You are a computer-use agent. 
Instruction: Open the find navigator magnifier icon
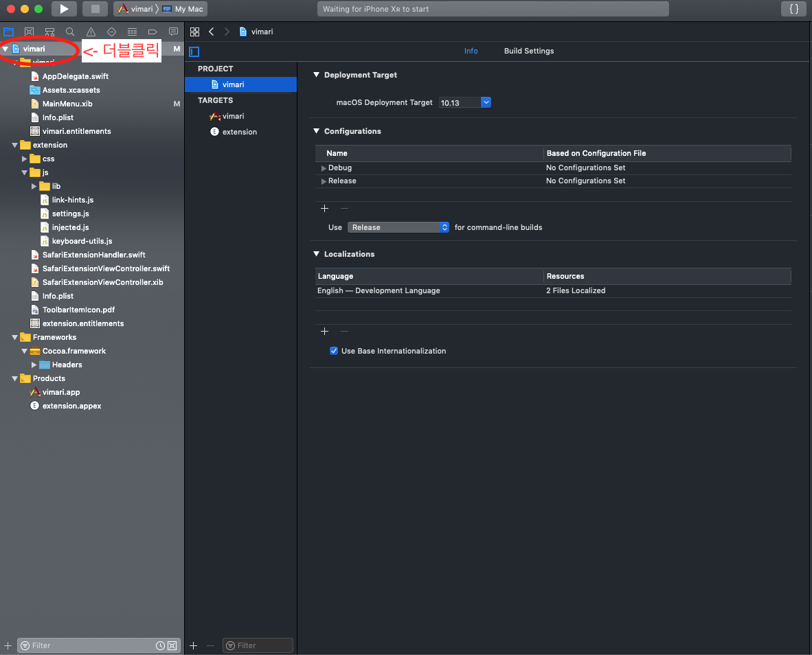click(70, 32)
